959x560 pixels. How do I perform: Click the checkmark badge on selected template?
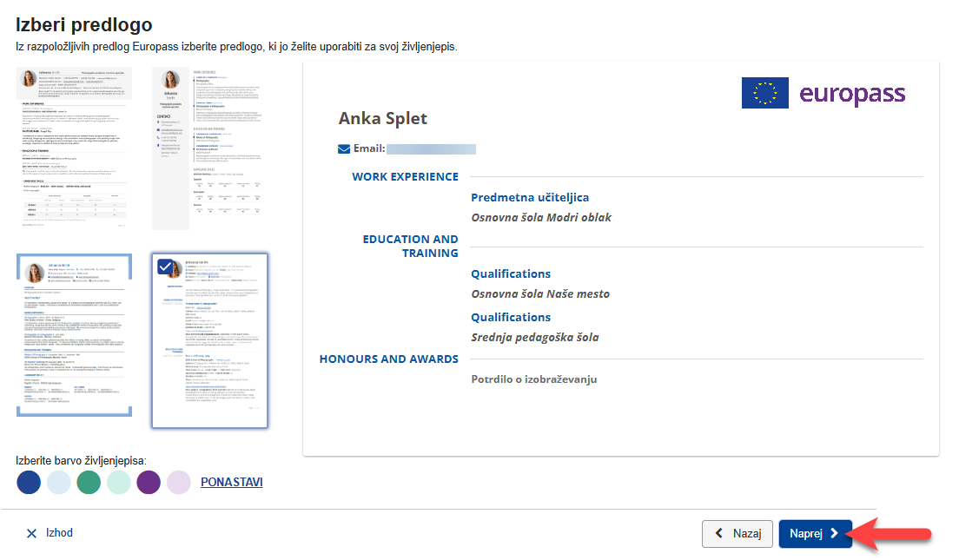(165, 267)
